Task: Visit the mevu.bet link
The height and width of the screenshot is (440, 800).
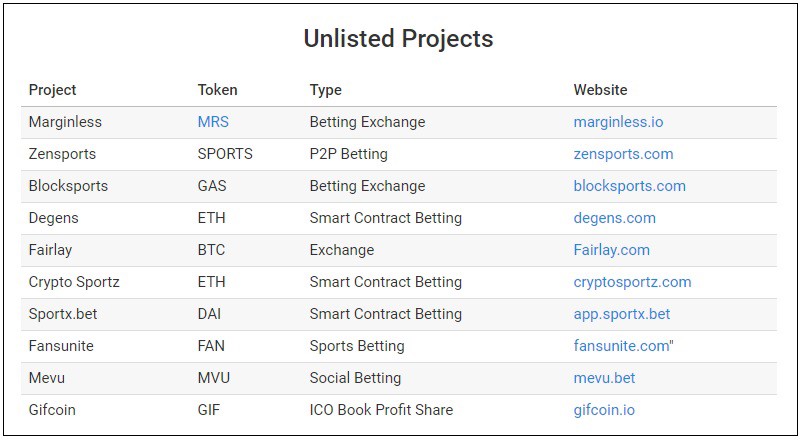Action: tap(604, 378)
